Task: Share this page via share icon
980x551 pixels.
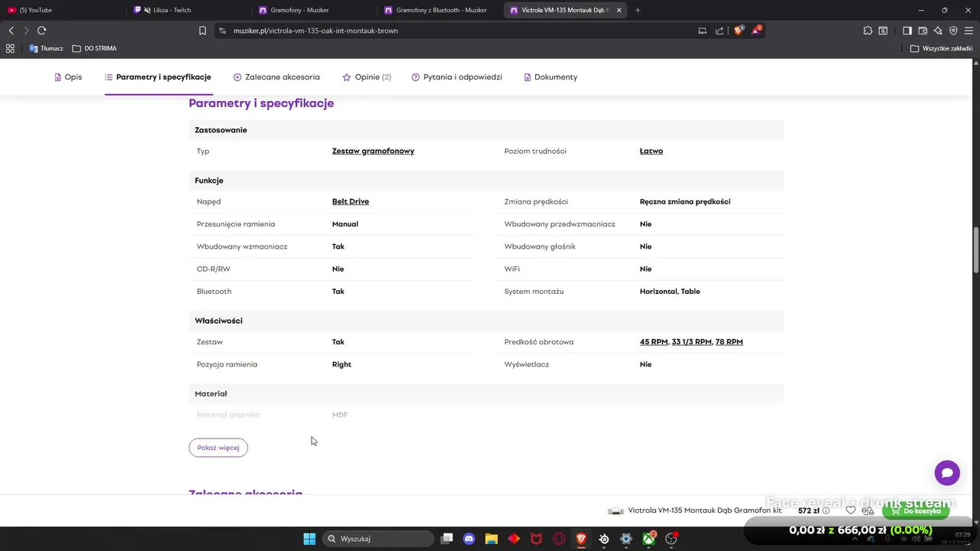Action: click(x=720, y=31)
